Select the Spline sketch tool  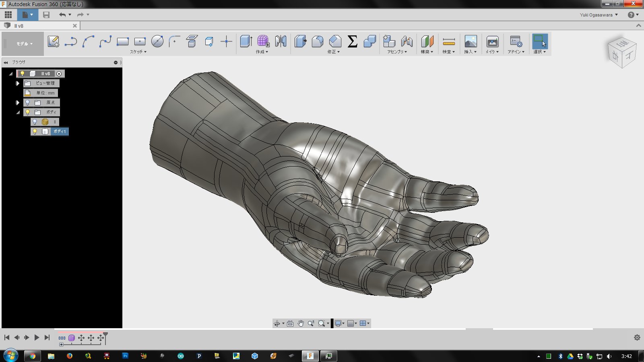coord(105,41)
